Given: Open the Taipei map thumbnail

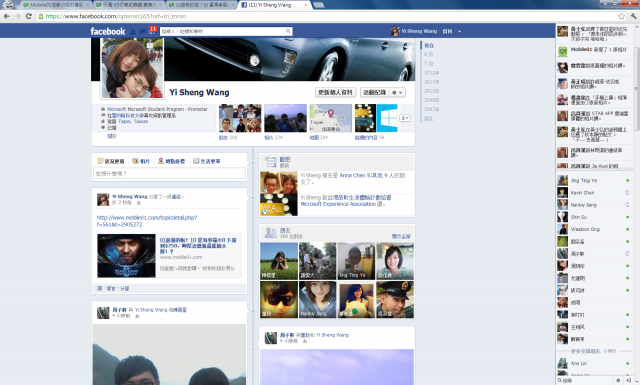Looking at the screenshot, I should coord(331,118).
